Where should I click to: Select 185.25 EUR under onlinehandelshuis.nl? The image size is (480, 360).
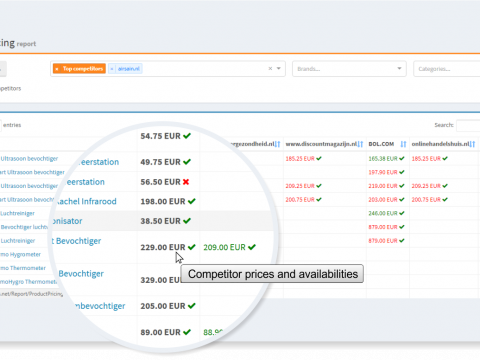point(426,158)
